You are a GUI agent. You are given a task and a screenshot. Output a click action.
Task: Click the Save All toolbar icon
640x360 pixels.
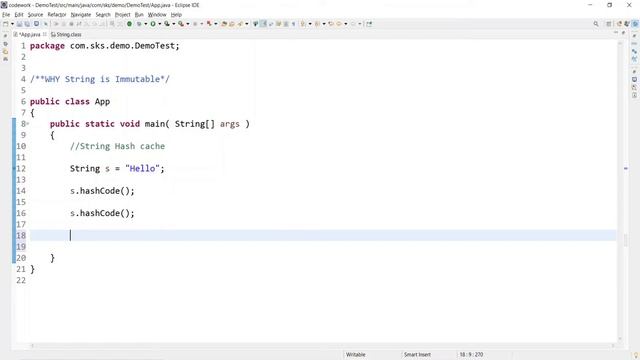click(x=27, y=24)
